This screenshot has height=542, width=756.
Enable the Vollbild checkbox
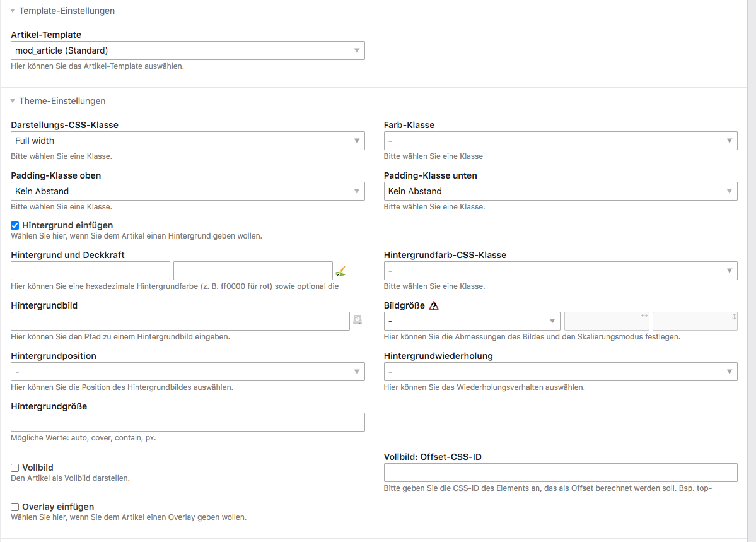pyautogui.click(x=15, y=468)
